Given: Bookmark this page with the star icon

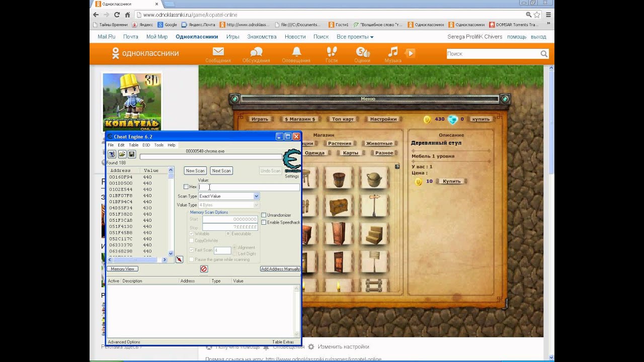Looking at the screenshot, I should pyautogui.click(x=537, y=15).
